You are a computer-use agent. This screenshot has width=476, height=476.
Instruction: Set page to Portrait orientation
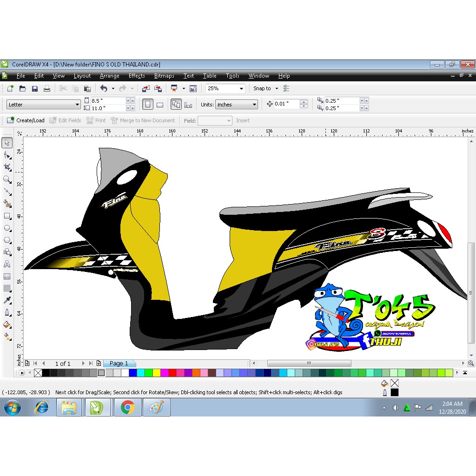148,105
